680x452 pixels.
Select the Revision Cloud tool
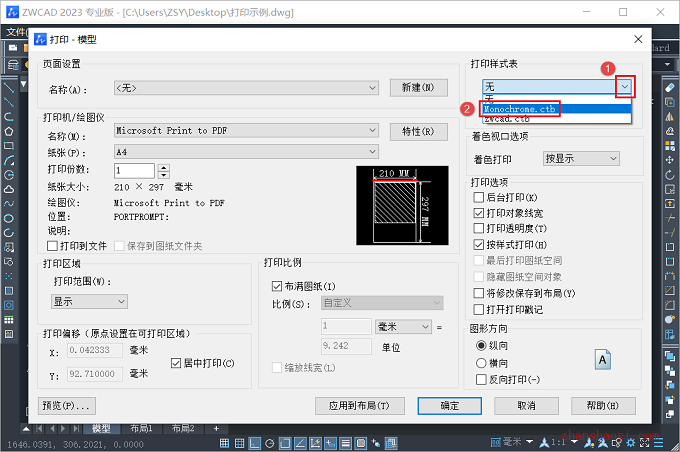click(9, 190)
